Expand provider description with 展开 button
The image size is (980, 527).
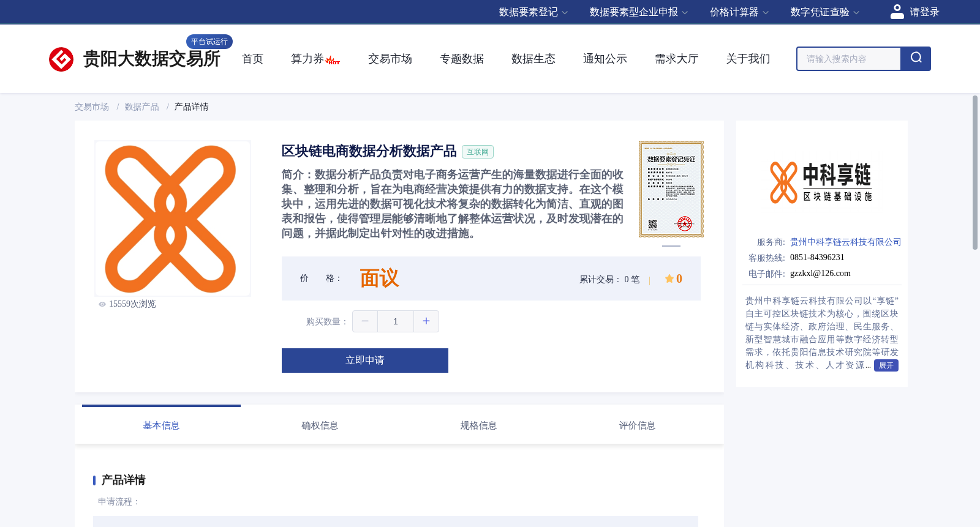coord(886,365)
